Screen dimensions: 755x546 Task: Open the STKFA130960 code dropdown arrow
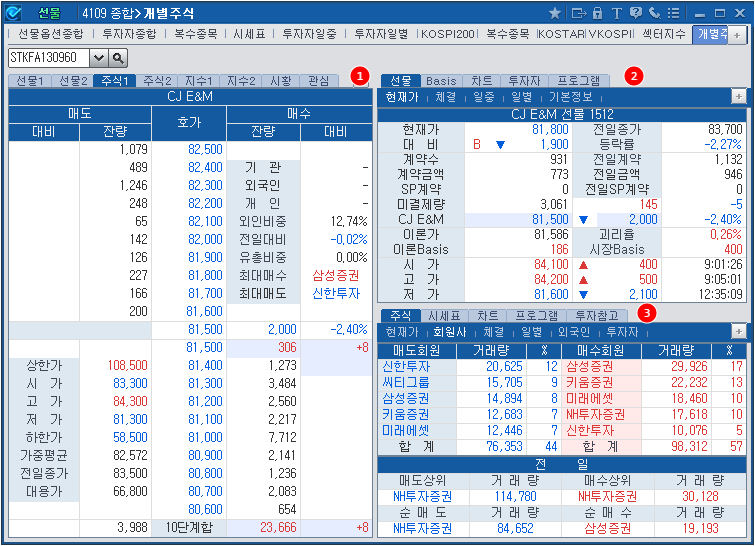tap(99, 58)
